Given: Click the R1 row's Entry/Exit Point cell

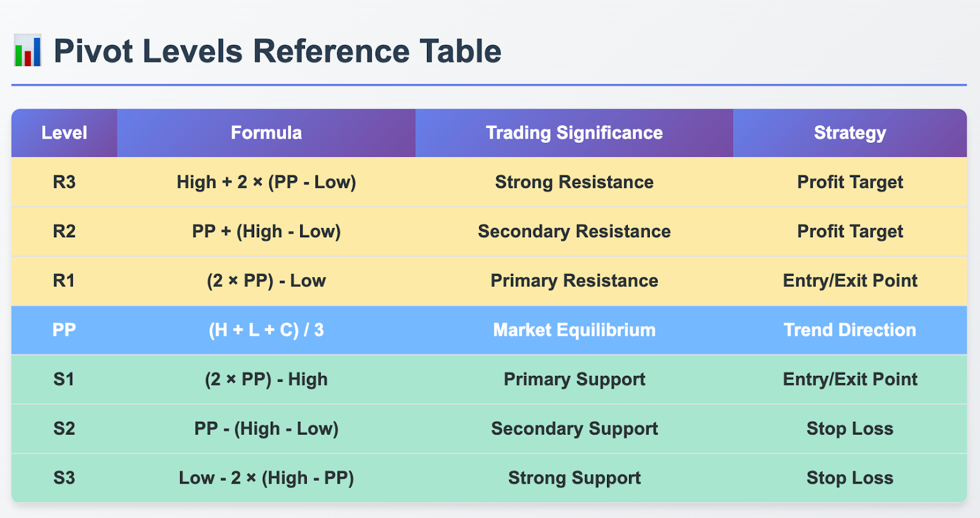Looking at the screenshot, I should click(x=850, y=281).
